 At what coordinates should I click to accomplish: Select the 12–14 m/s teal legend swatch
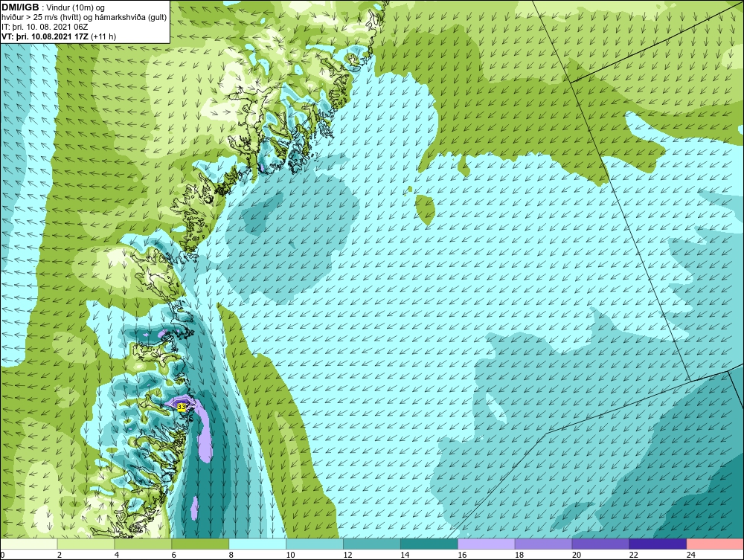point(372,544)
